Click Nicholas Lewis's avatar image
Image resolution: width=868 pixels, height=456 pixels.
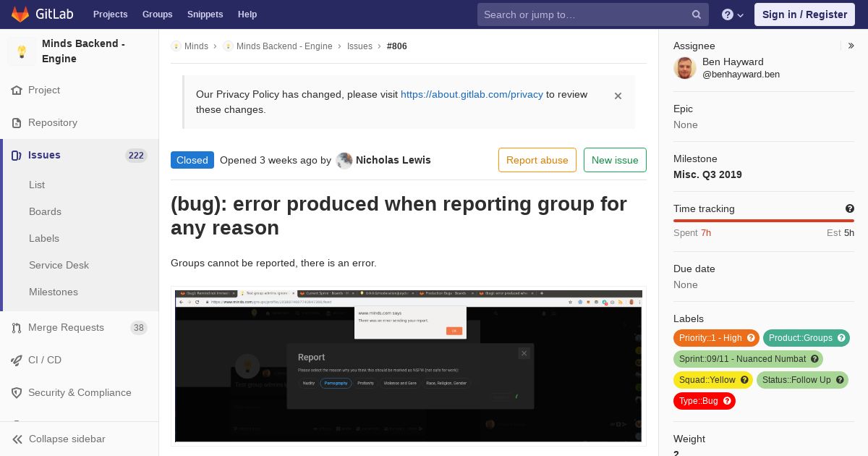pyautogui.click(x=344, y=161)
